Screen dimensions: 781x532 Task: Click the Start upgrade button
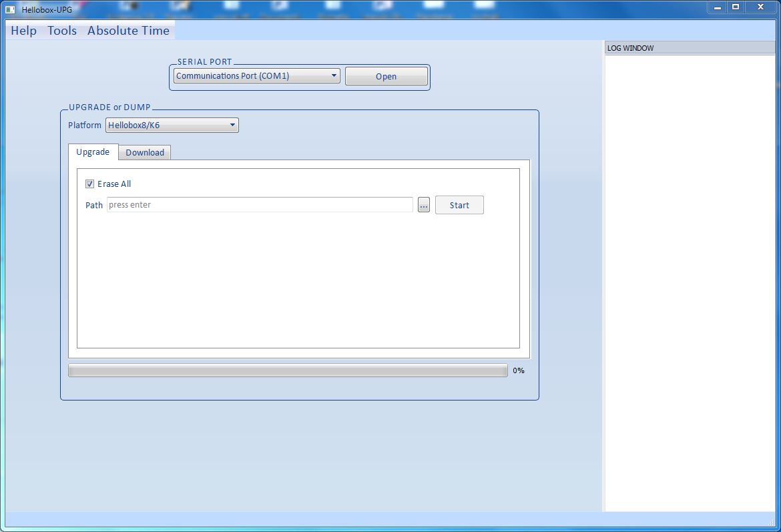click(x=459, y=205)
